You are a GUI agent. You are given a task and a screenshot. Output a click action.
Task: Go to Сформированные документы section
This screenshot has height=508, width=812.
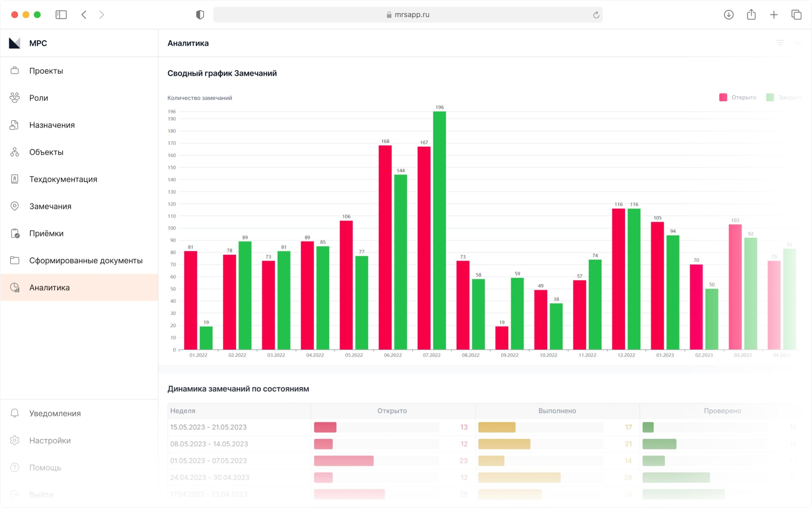79,260
